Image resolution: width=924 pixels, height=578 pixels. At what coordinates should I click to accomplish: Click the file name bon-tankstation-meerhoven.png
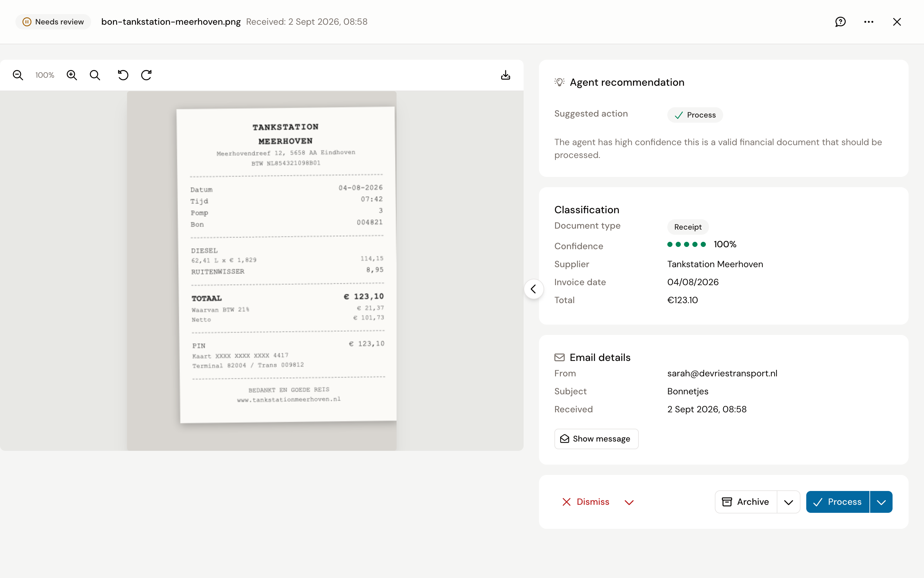click(x=171, y=22)
